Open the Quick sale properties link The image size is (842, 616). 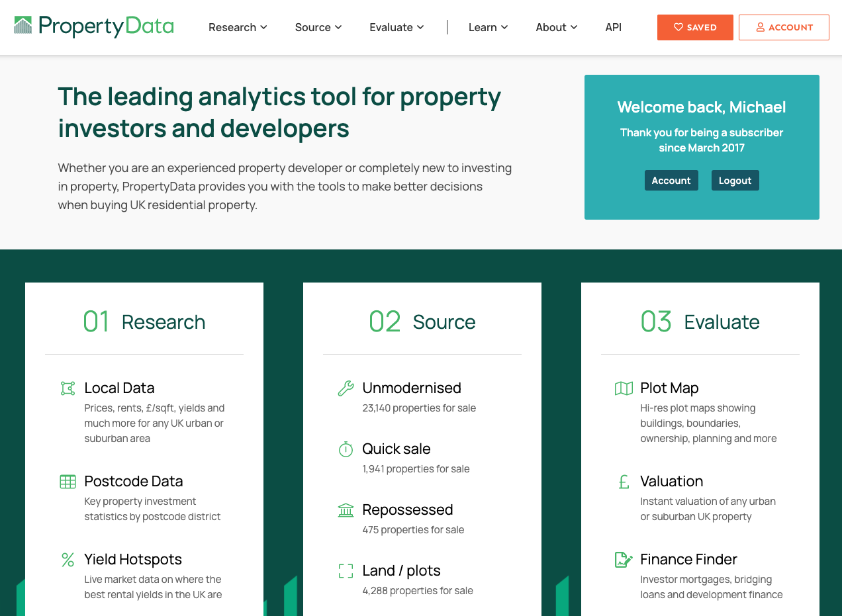[397, 449]
